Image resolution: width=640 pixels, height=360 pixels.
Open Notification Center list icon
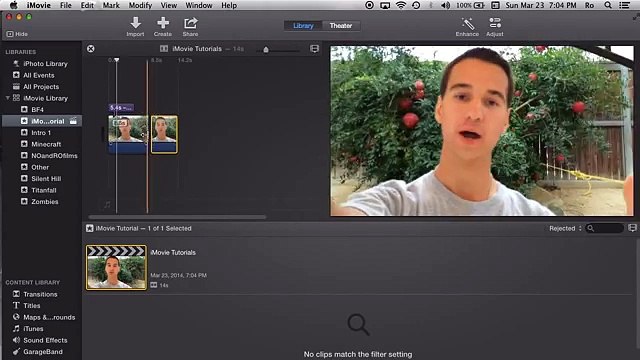(x=624, y=5)
